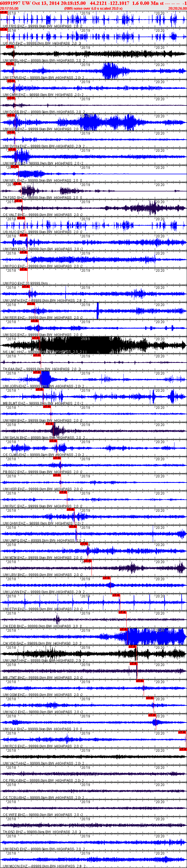
Task: Select the UW STAR EHZ station label
Action: click(x=15, y=78)
